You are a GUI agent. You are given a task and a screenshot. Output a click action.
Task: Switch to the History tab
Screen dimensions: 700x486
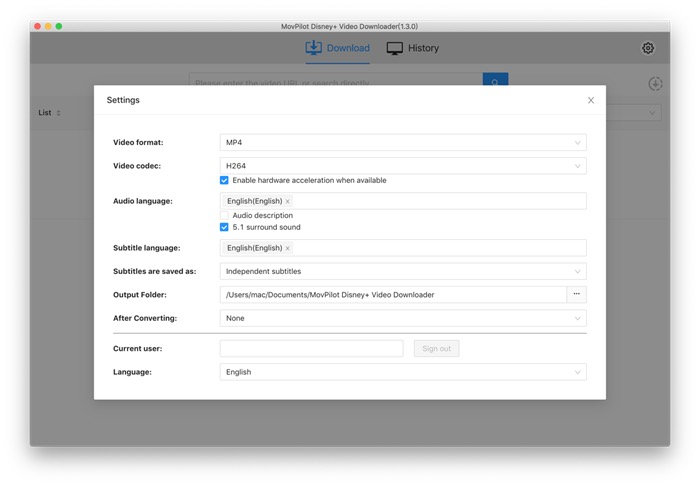[x=412, y=48]
